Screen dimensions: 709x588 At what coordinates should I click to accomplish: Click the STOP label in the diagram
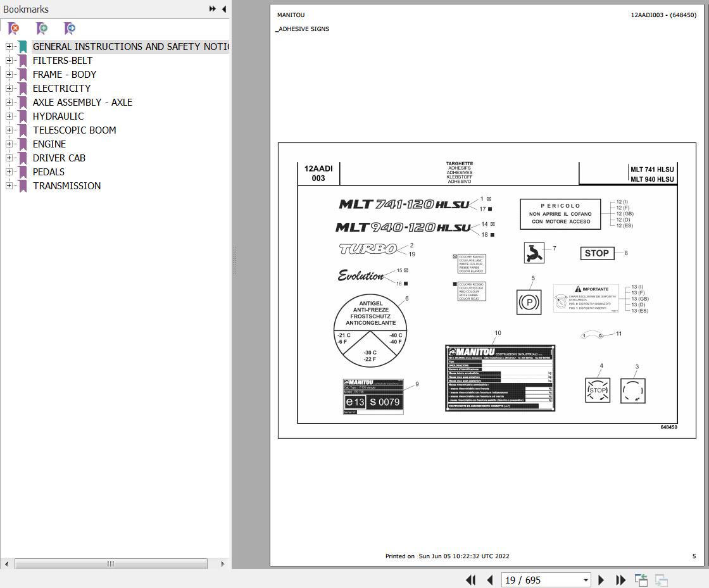click(597, 253)
